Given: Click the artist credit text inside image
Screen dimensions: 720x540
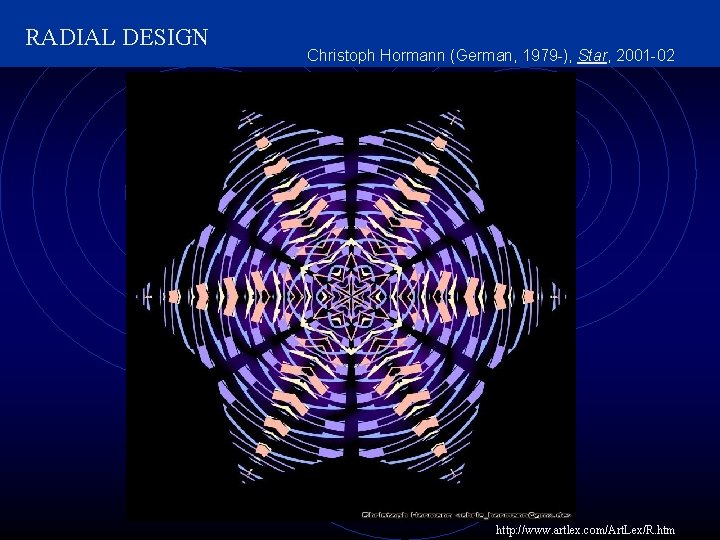Looking at the screenshot, I should pos(466,515).
